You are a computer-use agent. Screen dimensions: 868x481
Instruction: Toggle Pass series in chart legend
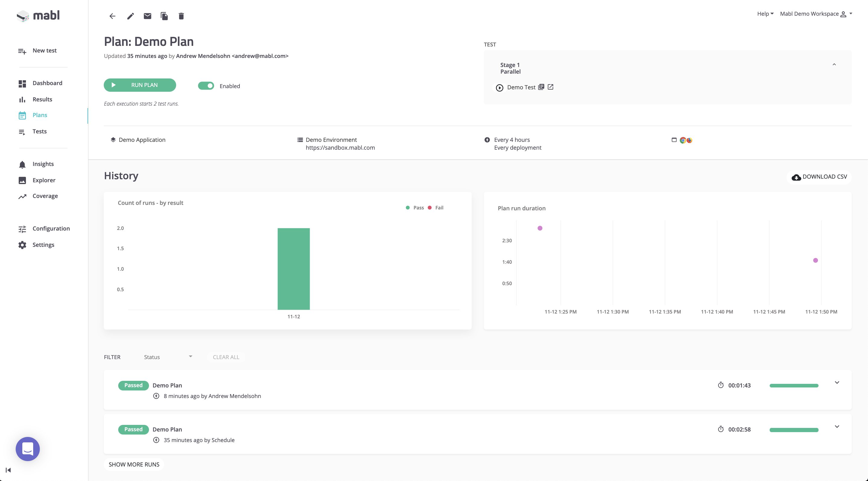click(415, 208)
